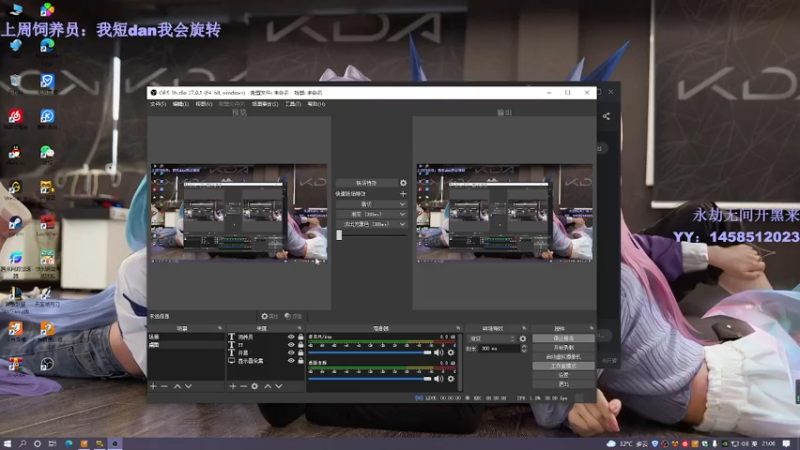This screenshot has width=800, height=450.
Task: Open the Help menu in OBS
Action: coord(316,104)
